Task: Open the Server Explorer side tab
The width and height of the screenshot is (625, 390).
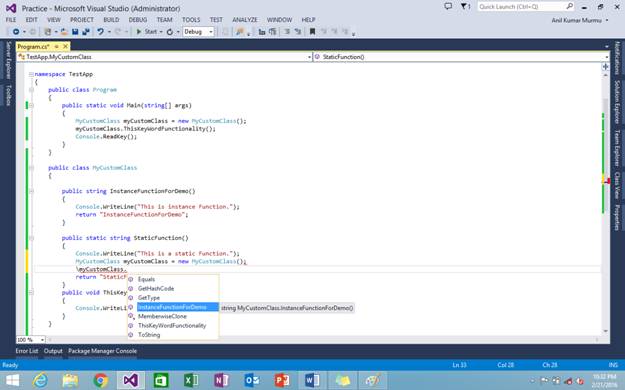Action: click(8, 60)
